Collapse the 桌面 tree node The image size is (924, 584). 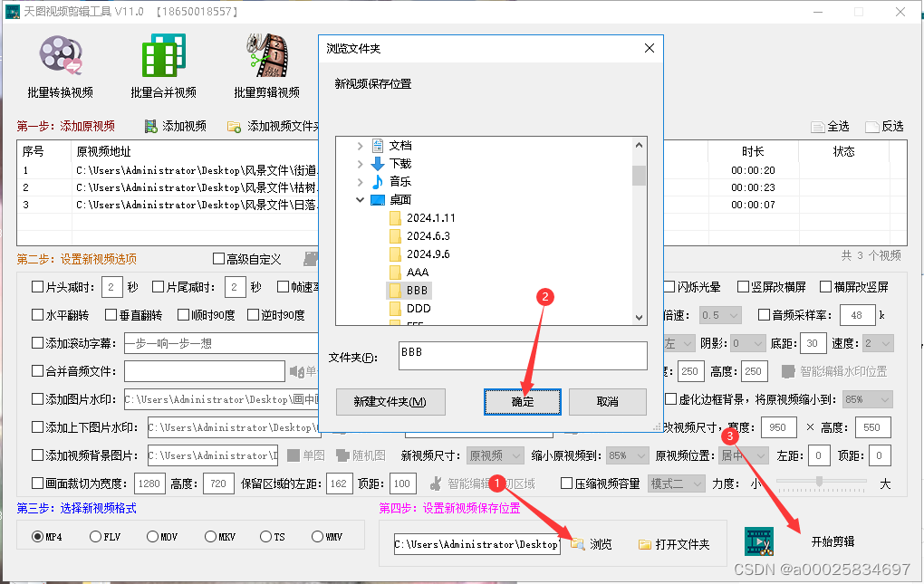[360, 200]
